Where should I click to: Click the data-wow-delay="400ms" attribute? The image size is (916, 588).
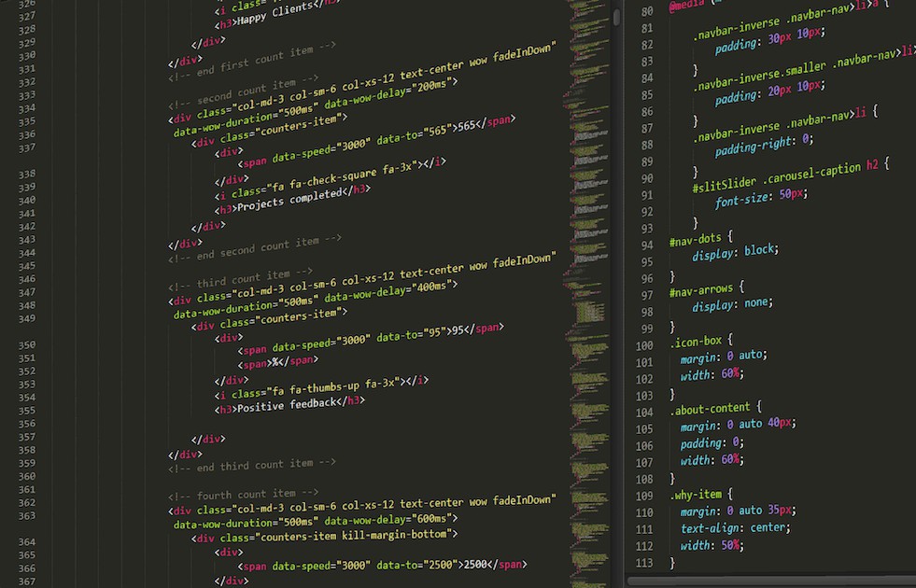391,294
